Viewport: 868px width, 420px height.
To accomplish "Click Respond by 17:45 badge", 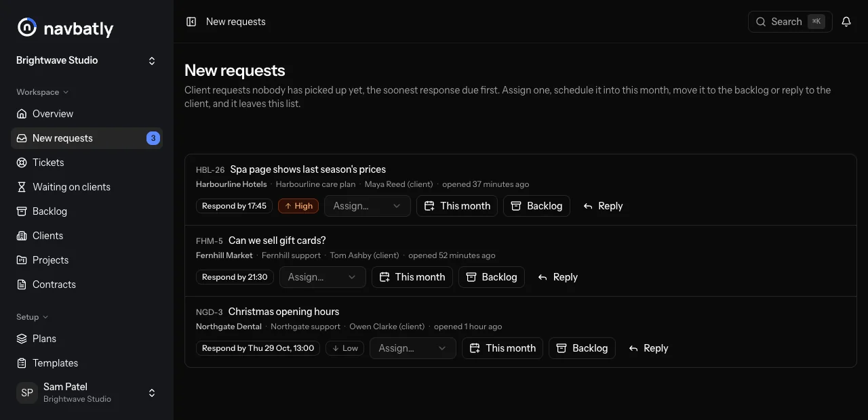I will pos(234,206).
